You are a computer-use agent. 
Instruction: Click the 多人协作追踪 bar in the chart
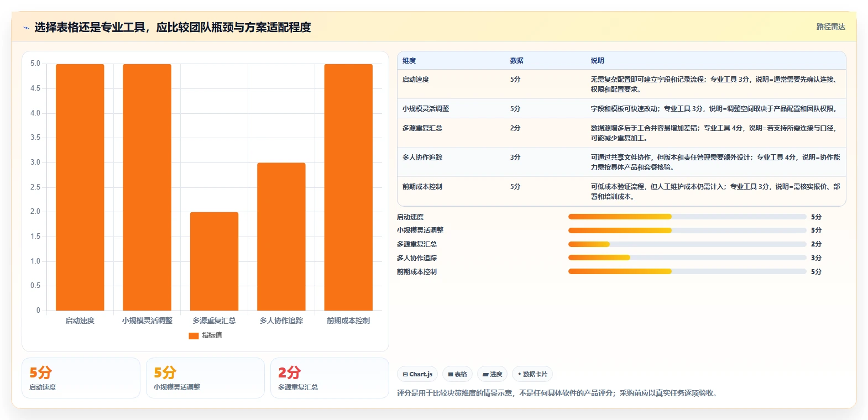281,237
